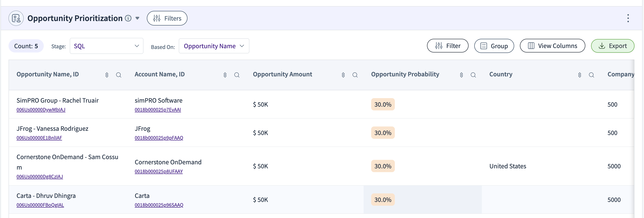Open the three-dot more options menu

click(x=628, y=18)
